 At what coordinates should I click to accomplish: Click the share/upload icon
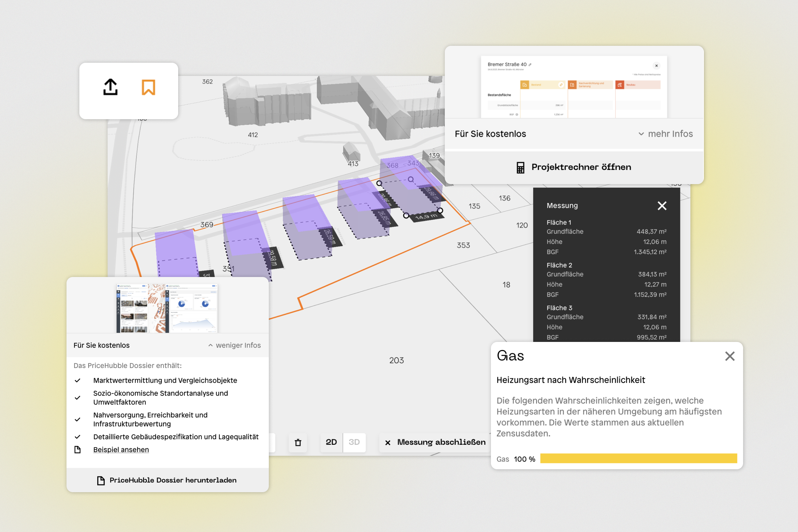110,87
